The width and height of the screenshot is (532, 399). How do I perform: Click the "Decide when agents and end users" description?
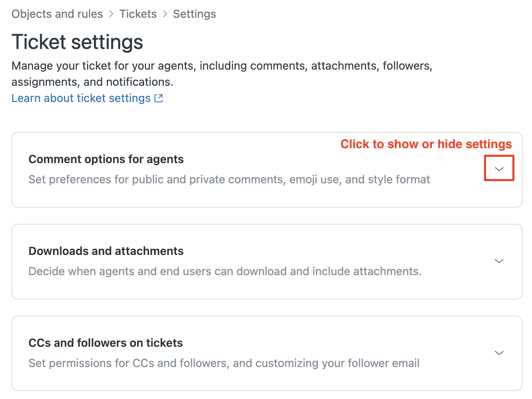[x=225, y=272]
